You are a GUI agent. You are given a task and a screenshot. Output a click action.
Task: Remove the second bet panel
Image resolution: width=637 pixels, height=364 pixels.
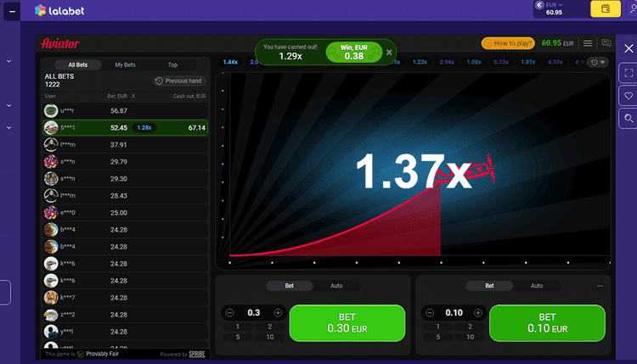pyautogui.click(x=600, y=286)
